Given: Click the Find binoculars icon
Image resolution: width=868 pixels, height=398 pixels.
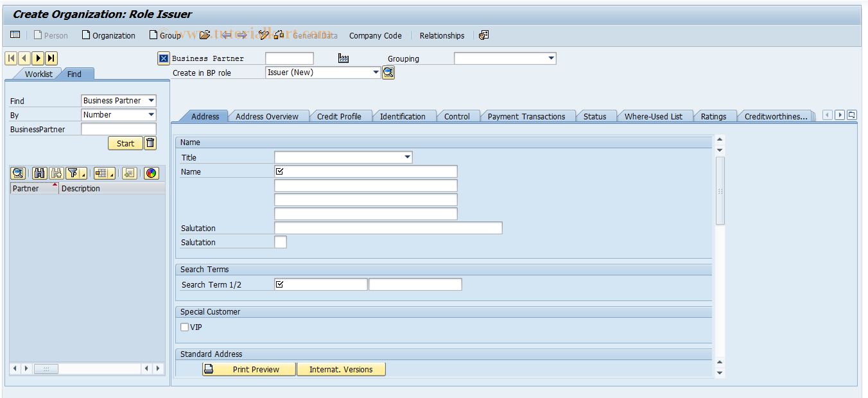Looking at the screenshot, I should click(x=40, y=173).
